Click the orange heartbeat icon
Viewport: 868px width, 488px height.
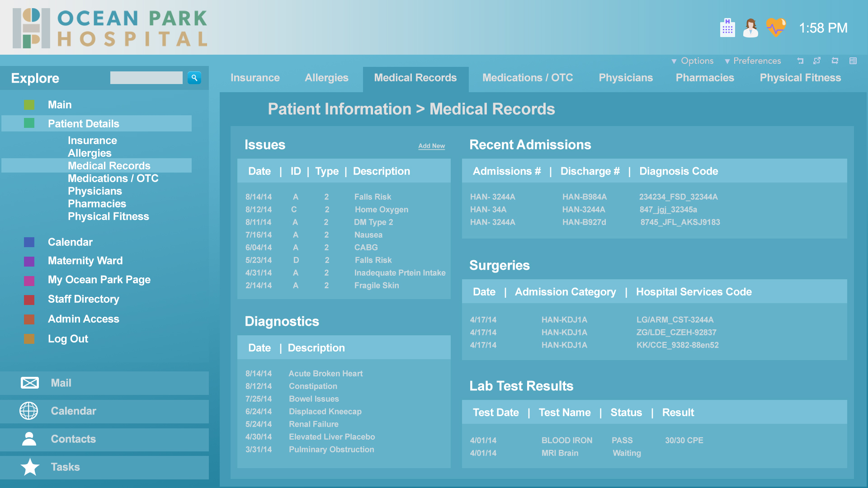(776, 28)
